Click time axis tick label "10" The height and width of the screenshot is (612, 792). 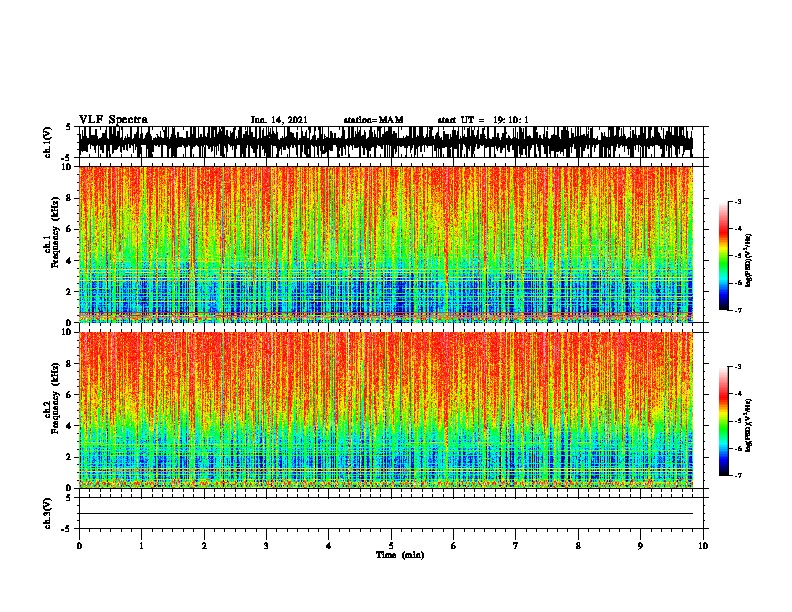tap(703, 546)
